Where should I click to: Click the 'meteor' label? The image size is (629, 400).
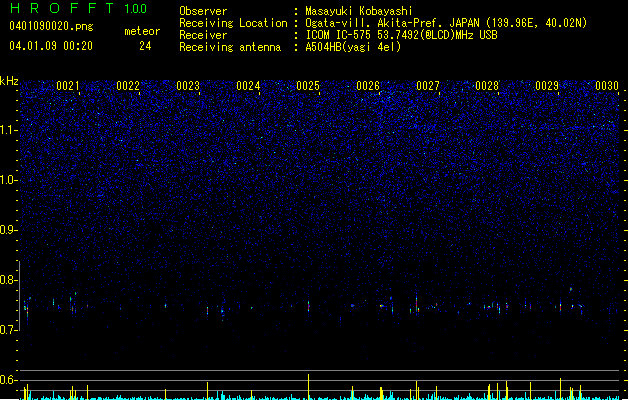[x=142, y=31]
